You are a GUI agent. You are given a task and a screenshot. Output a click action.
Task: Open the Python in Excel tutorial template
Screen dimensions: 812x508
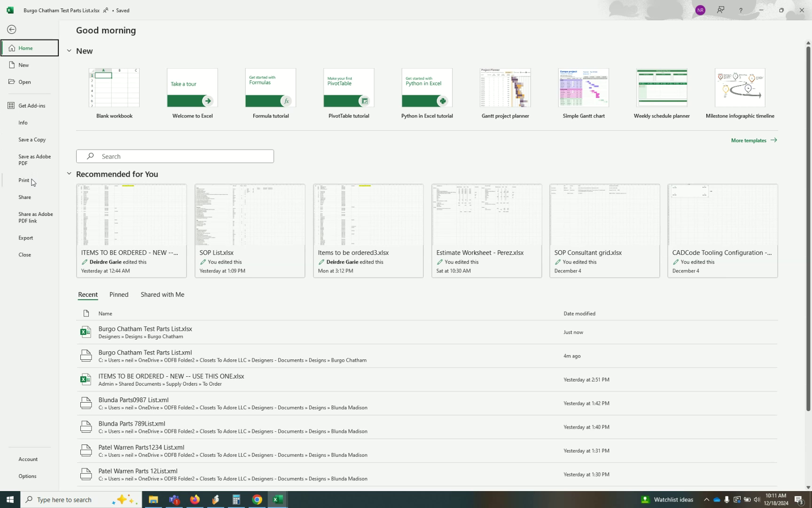coord(427,94)
